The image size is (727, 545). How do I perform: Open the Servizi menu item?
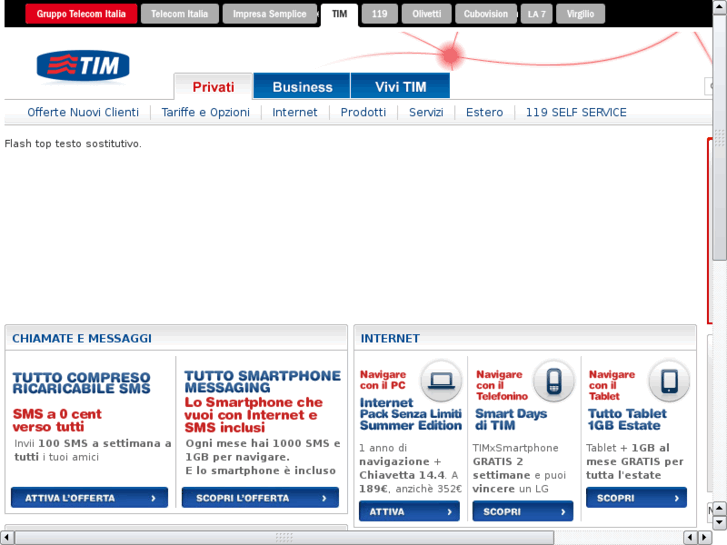click(426, 112)
